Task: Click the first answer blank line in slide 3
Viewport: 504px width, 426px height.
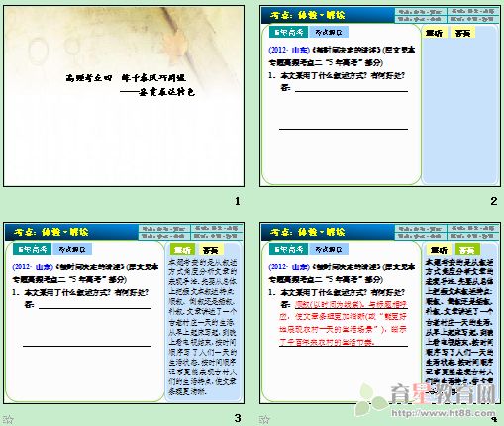Action: coord(95,308)
